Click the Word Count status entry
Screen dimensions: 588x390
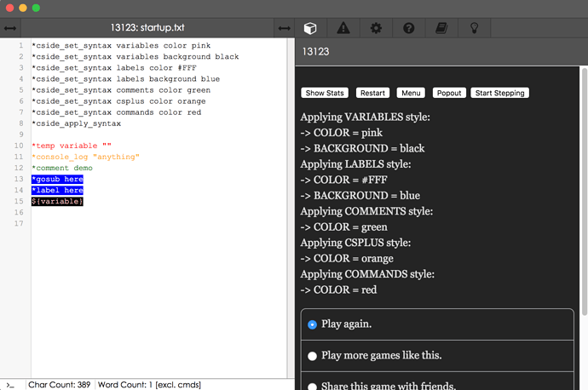[149, 385]
